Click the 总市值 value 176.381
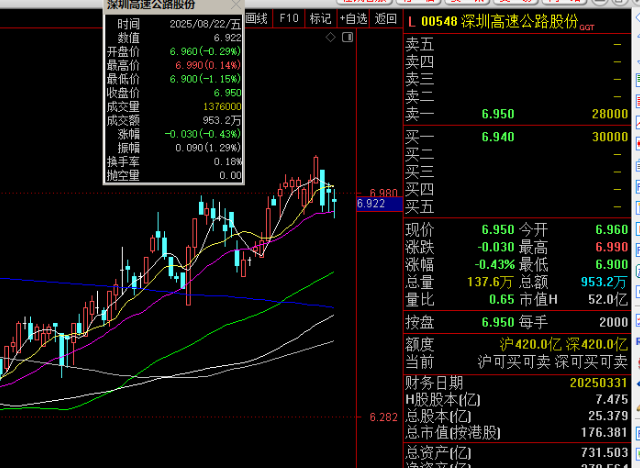 pos(604,433)
